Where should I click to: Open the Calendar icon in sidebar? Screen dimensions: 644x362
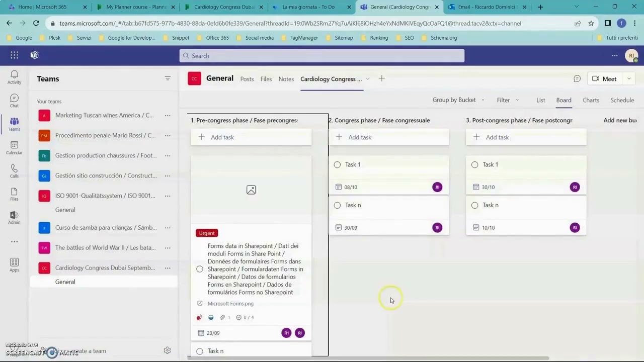point(14,147)
